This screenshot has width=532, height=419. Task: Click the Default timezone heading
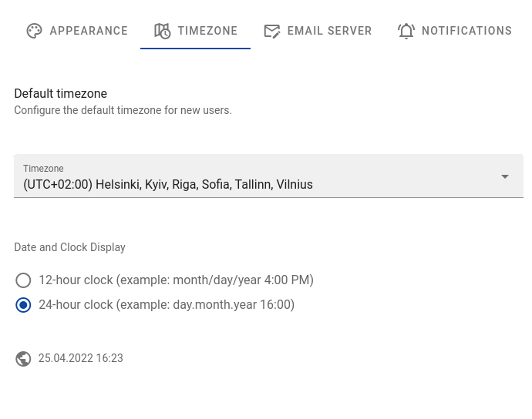tap(60, 94)
